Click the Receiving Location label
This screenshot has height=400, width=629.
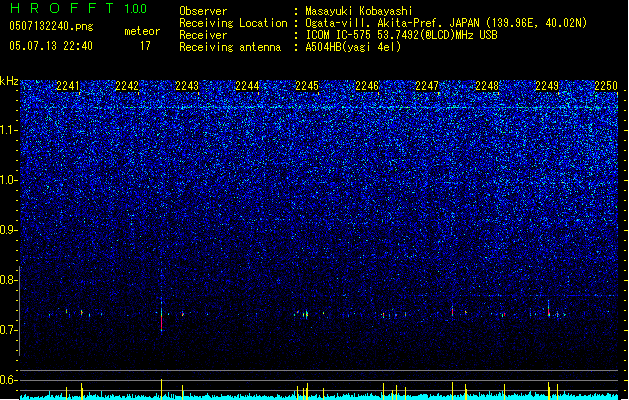[233, 23]
